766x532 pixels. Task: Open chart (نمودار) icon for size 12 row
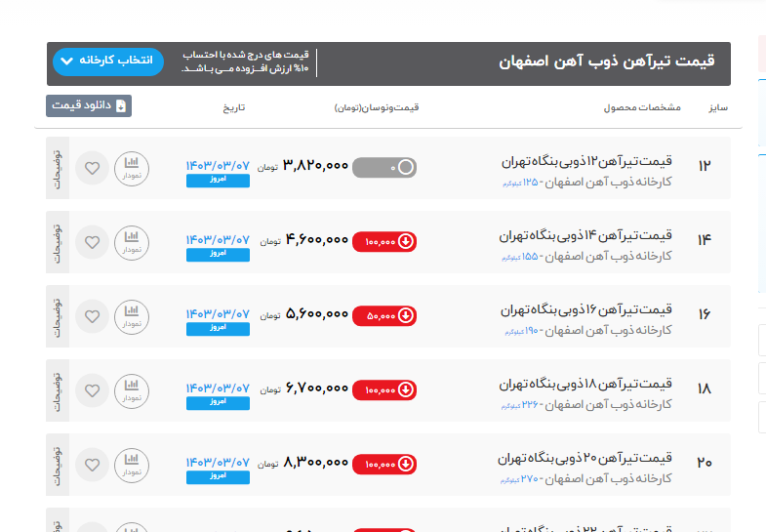132,168
